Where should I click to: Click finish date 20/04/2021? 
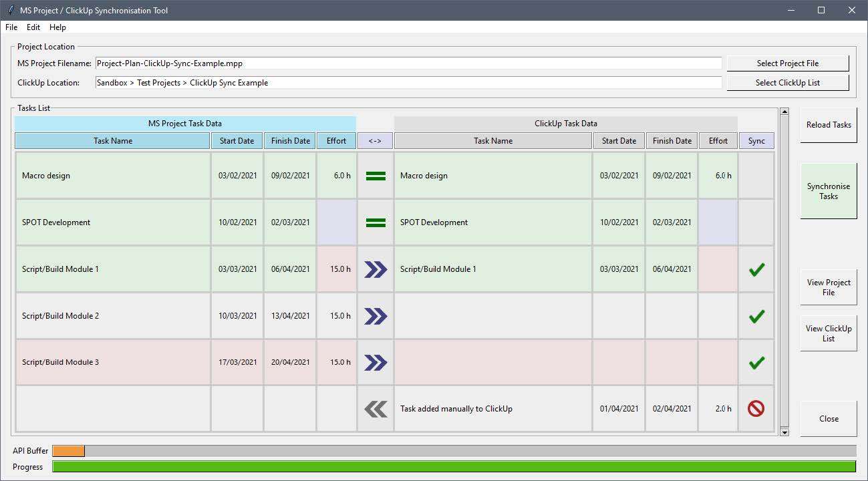pos(290,362)
